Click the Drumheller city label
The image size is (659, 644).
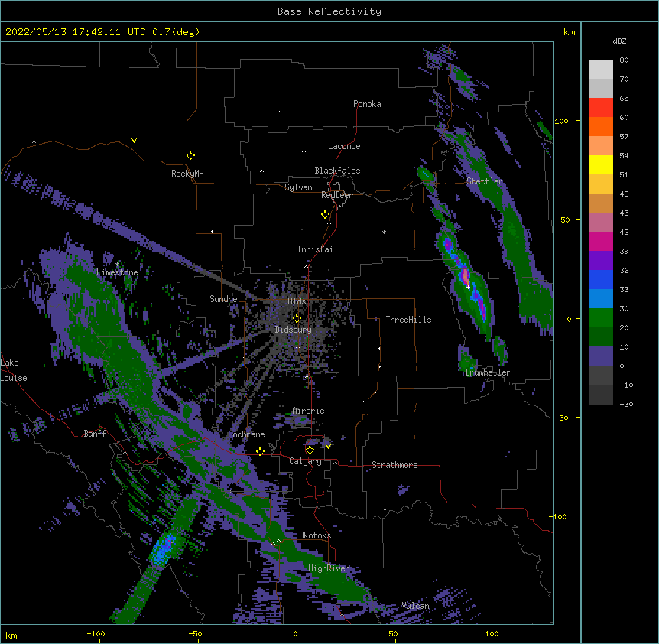tap(488, 372)
